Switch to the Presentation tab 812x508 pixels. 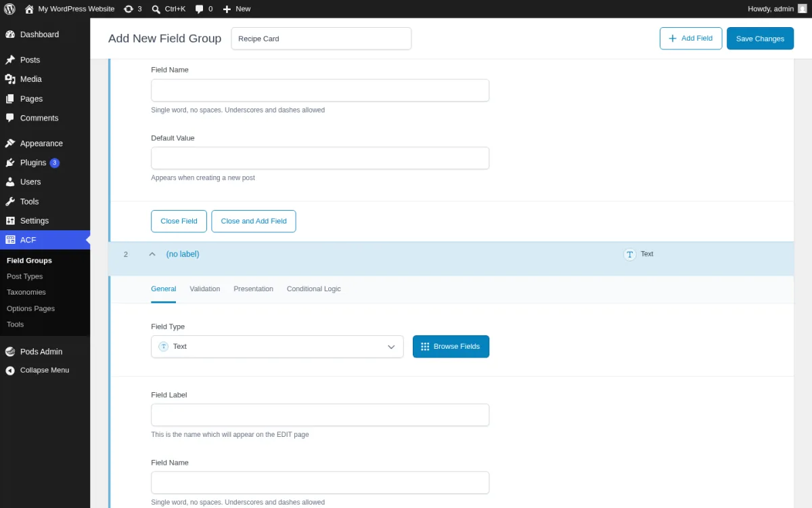(254, 289)
